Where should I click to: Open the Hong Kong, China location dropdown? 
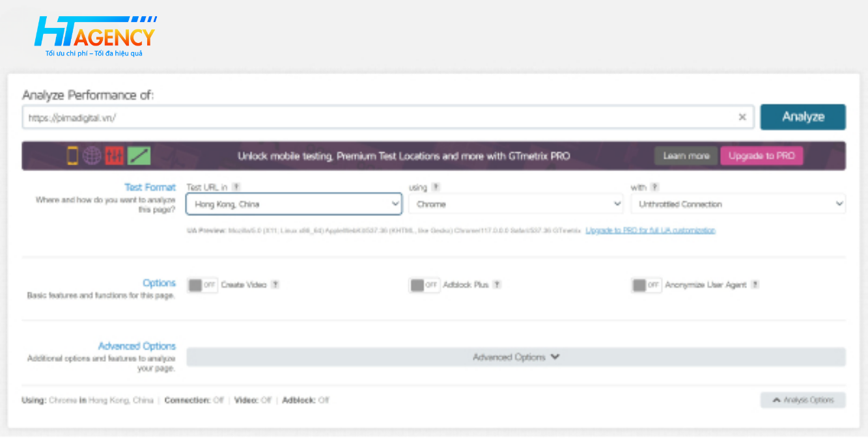point(294,204)
